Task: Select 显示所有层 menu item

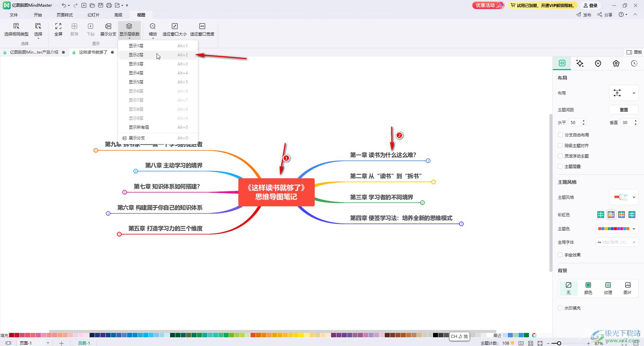Action: (158, 127)
